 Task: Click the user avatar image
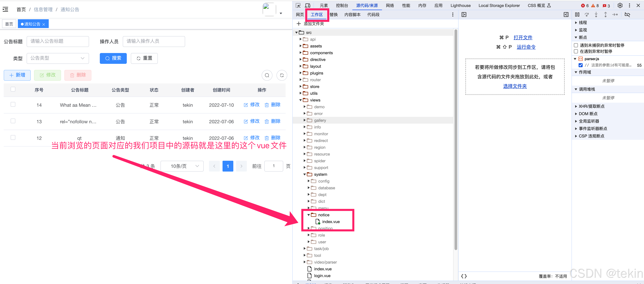[x=269, y=9]
